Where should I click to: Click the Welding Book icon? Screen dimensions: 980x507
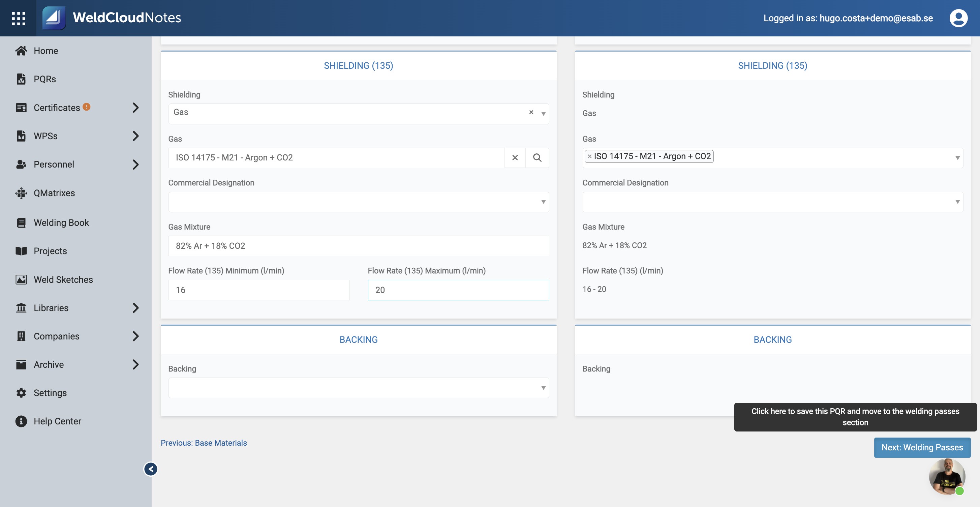(21, 223)
